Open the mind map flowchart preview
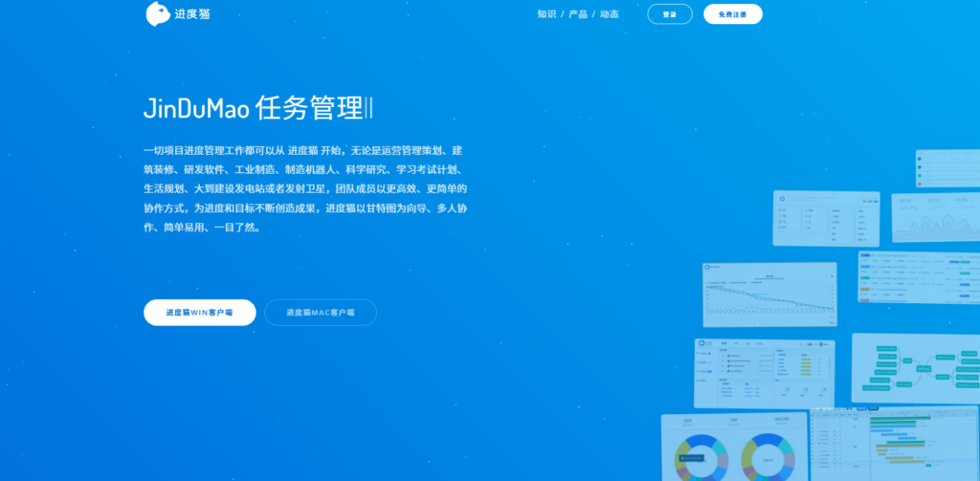The height and width of the screenshot is (481, 980). click(x=914, y=368)
